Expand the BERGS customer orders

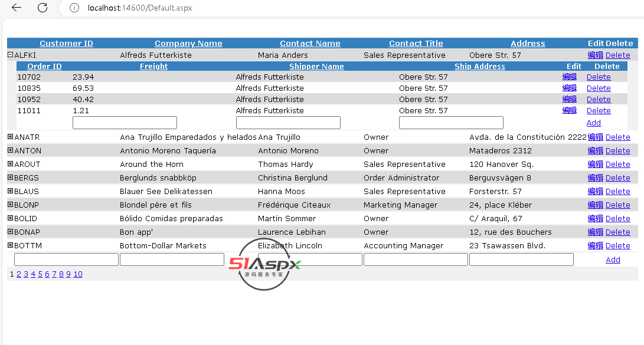(x=10, y=178)
